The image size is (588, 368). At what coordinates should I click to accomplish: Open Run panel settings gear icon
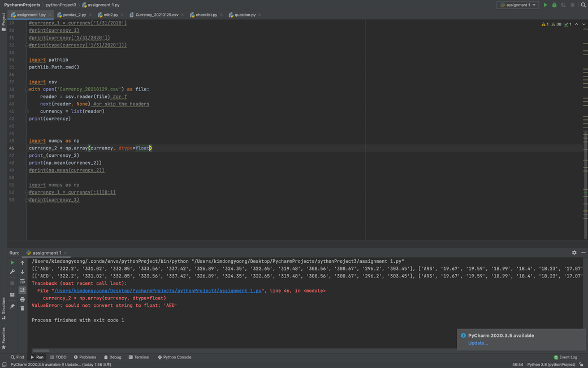point(574,253)
